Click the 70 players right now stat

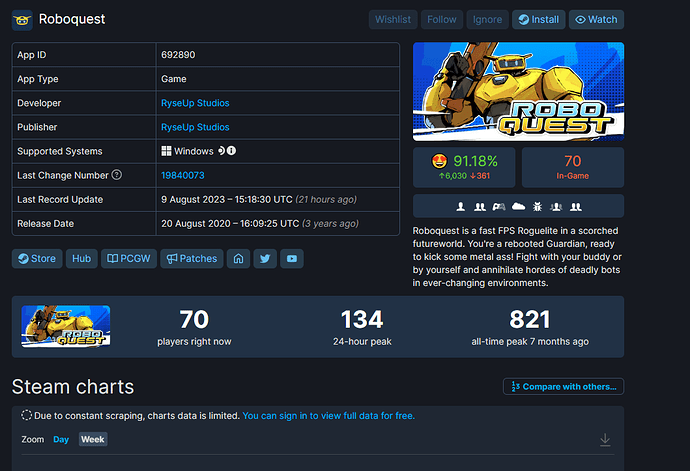pos(194,327)
